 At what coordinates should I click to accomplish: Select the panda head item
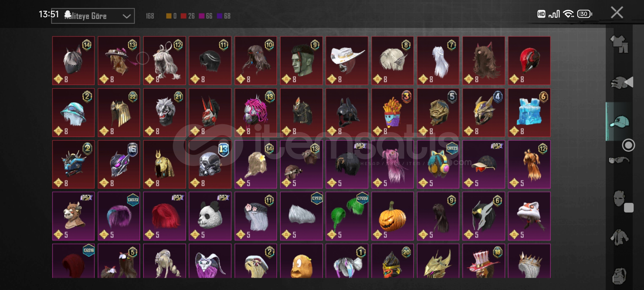[x=210, y=216]
